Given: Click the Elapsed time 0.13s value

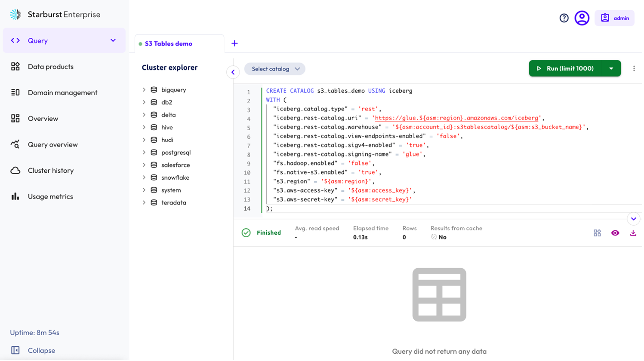Looking at the screenshot, I should point(361,238).
